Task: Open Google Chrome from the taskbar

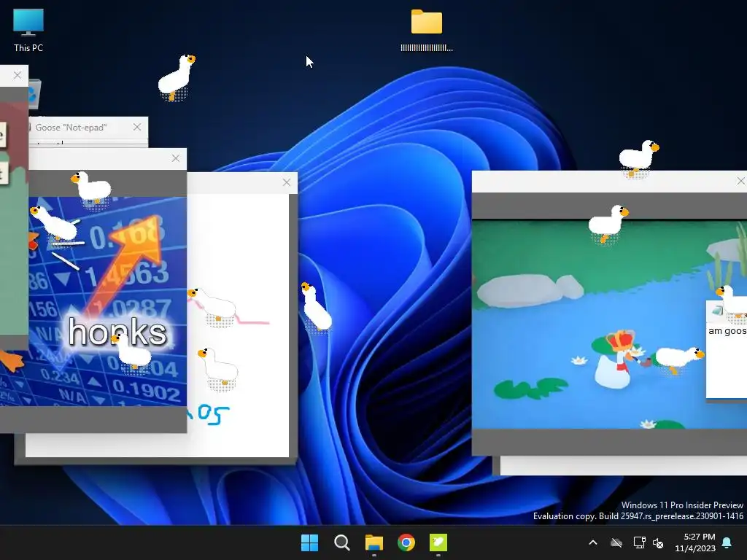Action: (x=406, y=542)
